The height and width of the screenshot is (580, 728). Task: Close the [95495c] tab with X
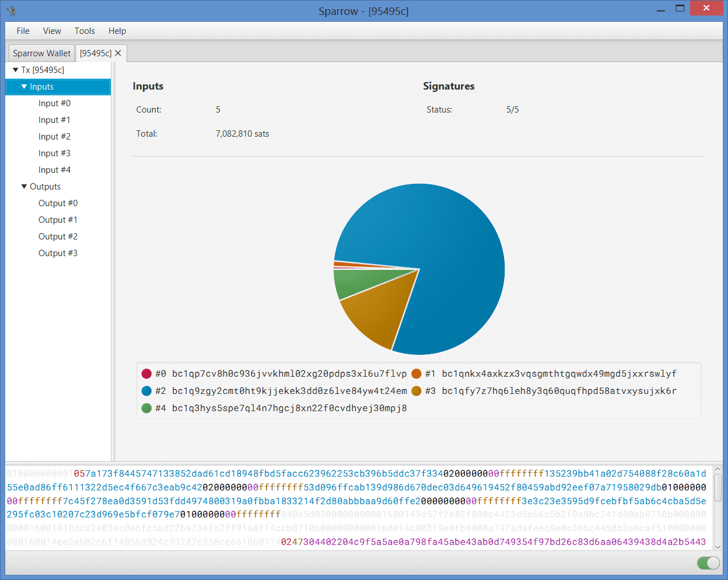coord(118,53)
